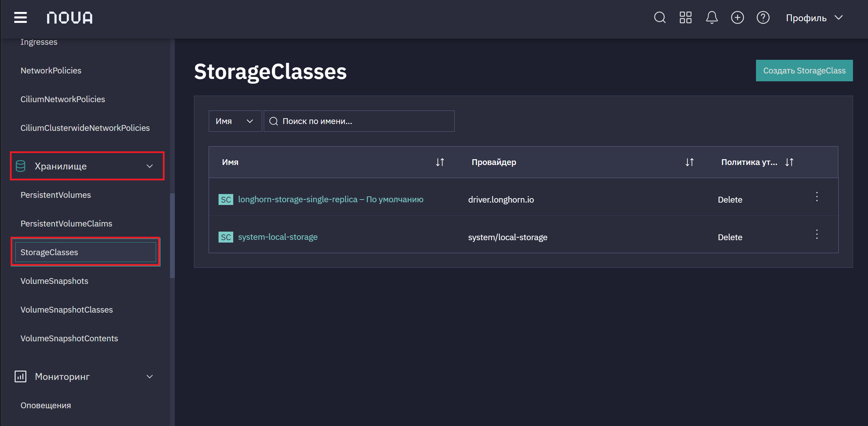Open the search magnifier in header
Viewport: 868px width, 426px height.
660,17
